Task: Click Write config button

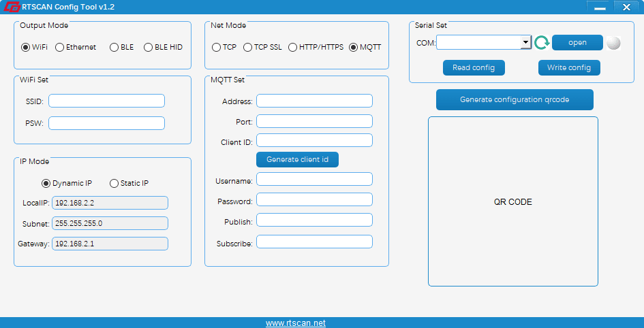Action: pos(569,68)
